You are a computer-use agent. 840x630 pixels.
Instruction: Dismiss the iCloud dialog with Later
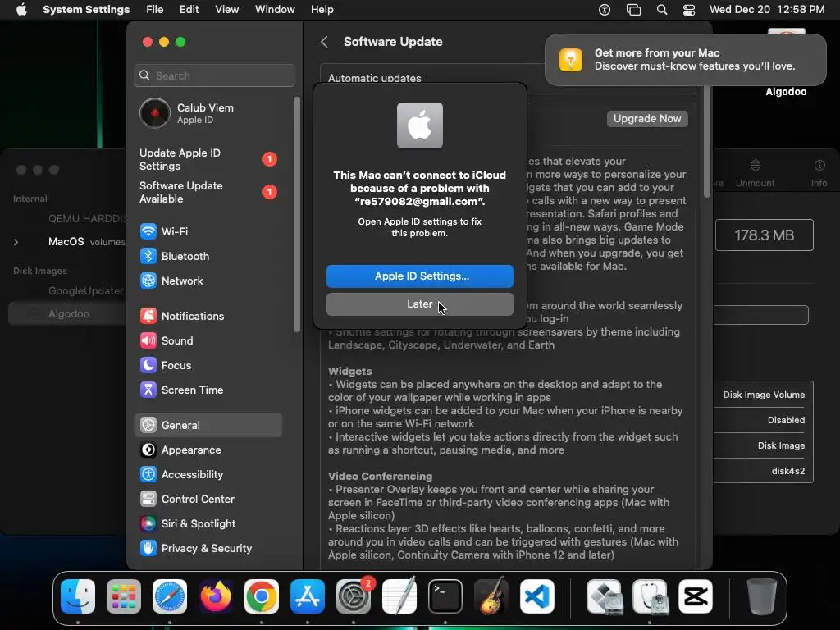click(x=420, y=304)
